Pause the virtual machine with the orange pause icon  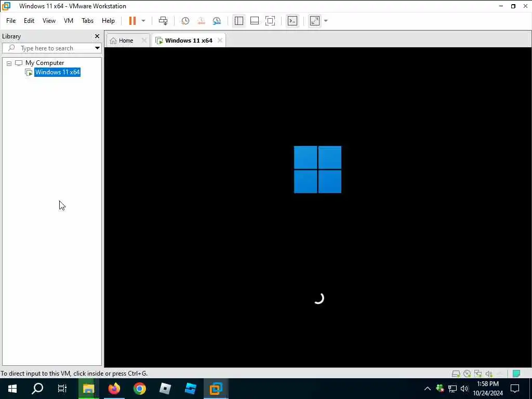click(132, 21)
